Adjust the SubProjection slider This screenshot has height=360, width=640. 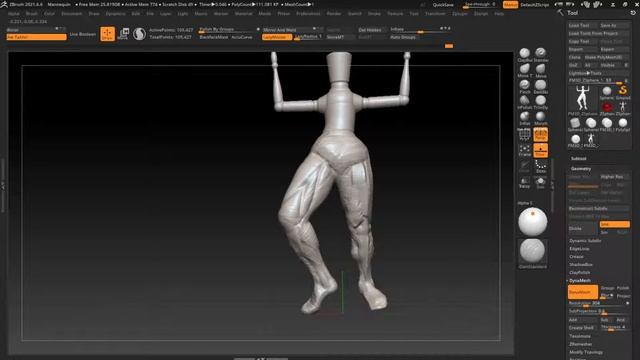pos(599,311)
